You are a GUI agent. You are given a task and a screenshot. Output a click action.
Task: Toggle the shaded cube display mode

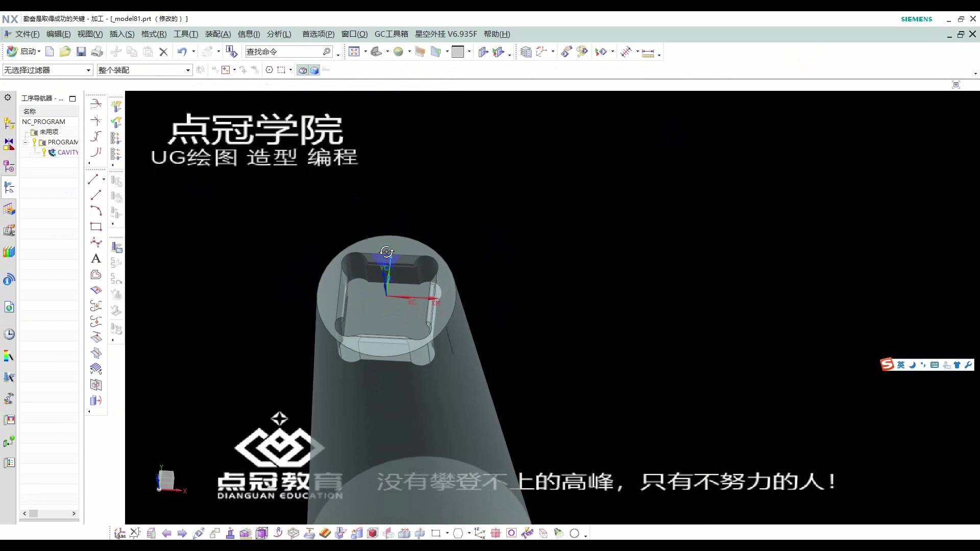(x=314, y=70)
